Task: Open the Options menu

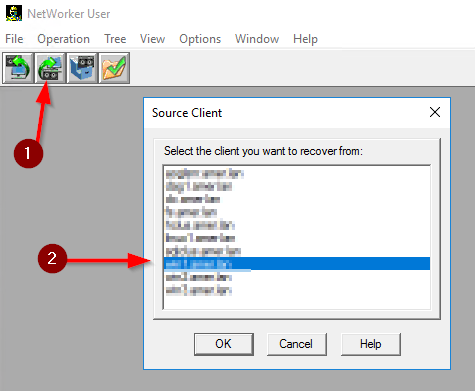Action: click(200, 39)
